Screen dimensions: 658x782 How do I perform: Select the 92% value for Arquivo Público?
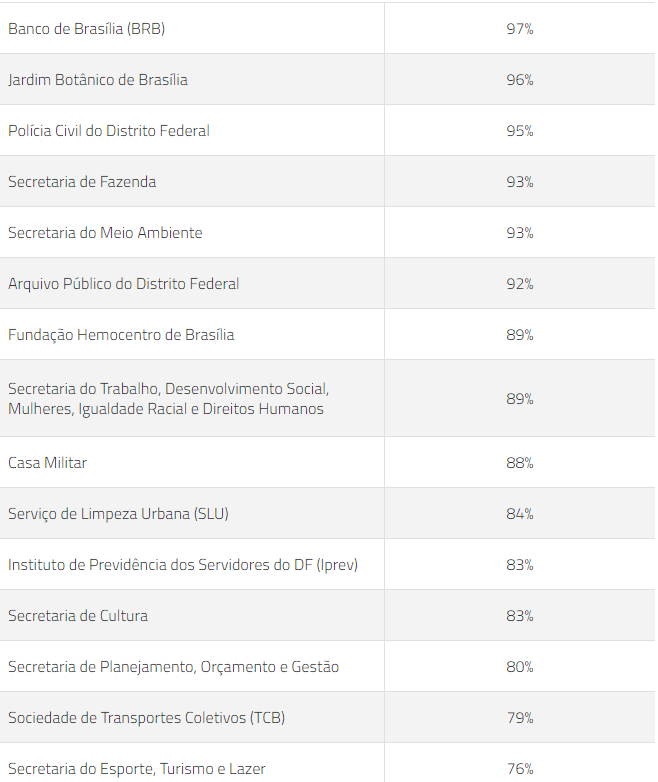tap(520, 284)
